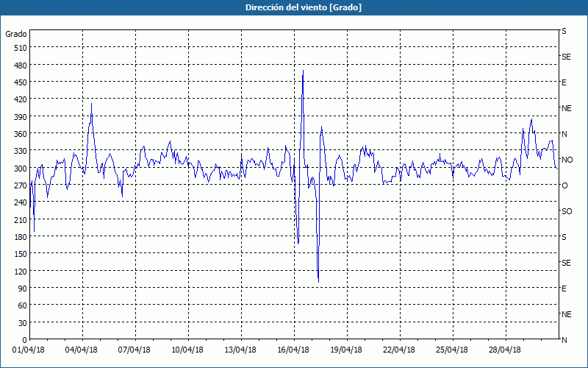
Task: Click the 25/04/18 date label
Action: [x=451, y=350]
